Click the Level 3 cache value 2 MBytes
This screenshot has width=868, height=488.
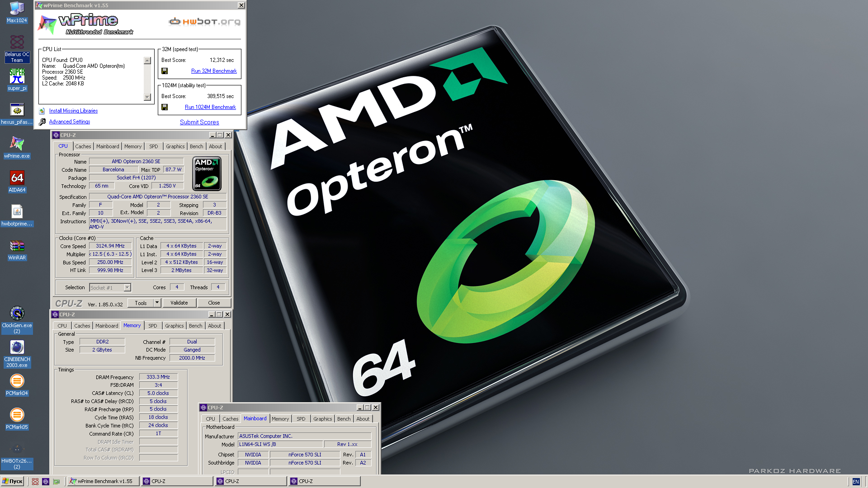(x=181, y=270)
